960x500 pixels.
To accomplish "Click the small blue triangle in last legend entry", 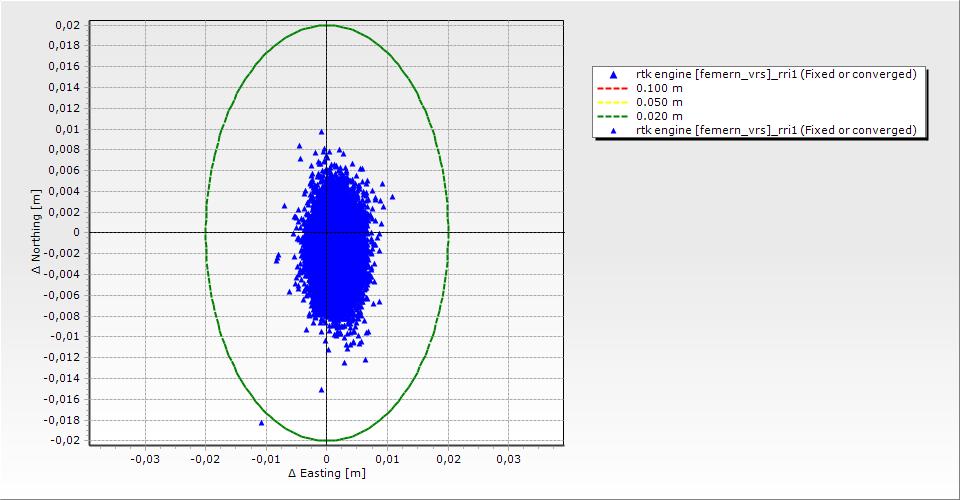I will (613, 130).
